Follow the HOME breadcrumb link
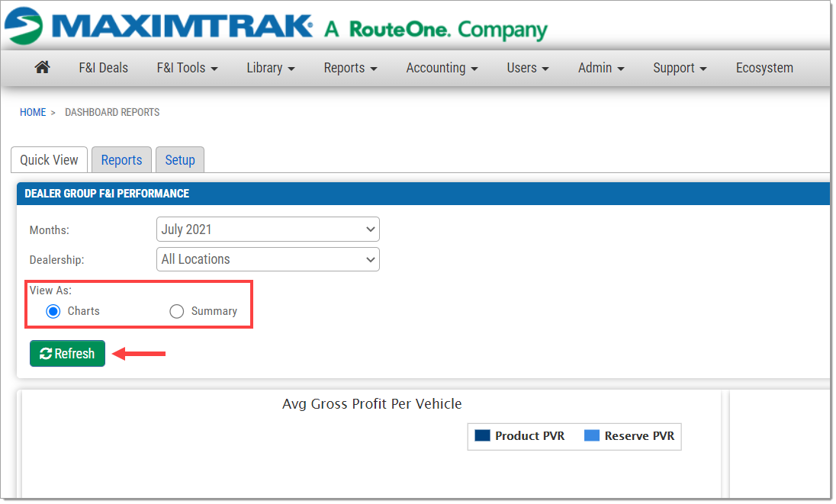This screenshot has height=504, width=836. click(x=33, y=112)
